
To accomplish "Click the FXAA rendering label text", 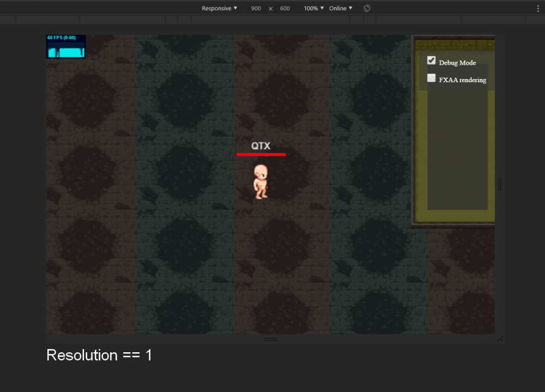I will pos(462,80).
